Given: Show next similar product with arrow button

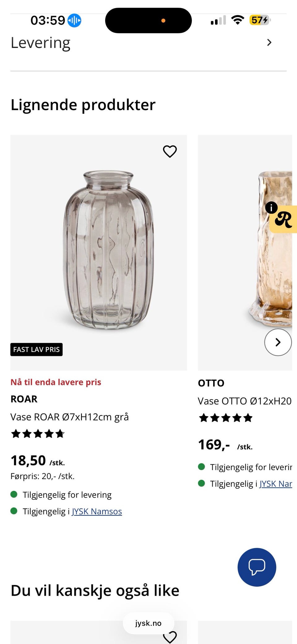Looking at the screenshot, I should pos(278,342).
